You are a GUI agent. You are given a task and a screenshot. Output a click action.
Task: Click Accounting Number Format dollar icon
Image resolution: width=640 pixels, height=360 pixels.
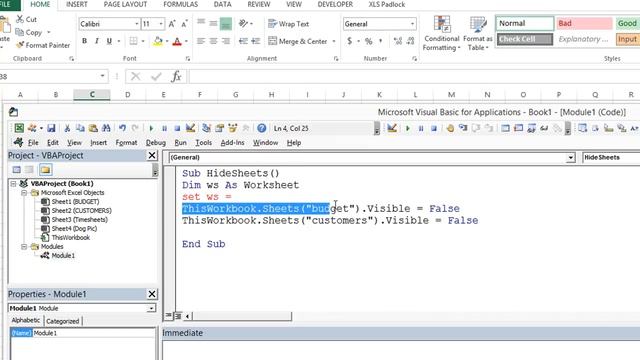pyautogui.click(x=349, y=41)
